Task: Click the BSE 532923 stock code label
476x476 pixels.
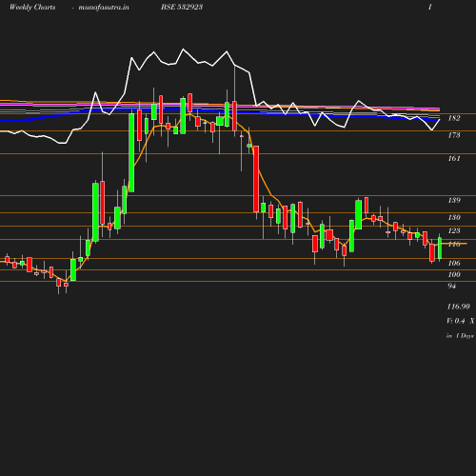Action: click(182, 7)
